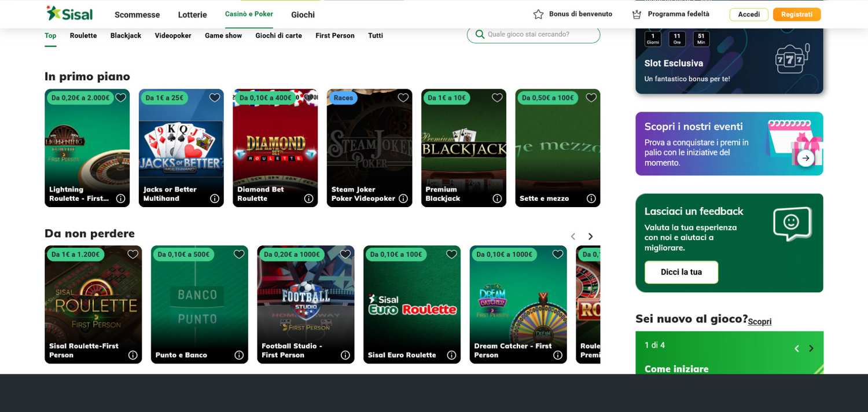The height and width of the screenshot is (412, 868).
Task: Favorite Steam Joker Poker heart
Action: [x=403, y=98]
